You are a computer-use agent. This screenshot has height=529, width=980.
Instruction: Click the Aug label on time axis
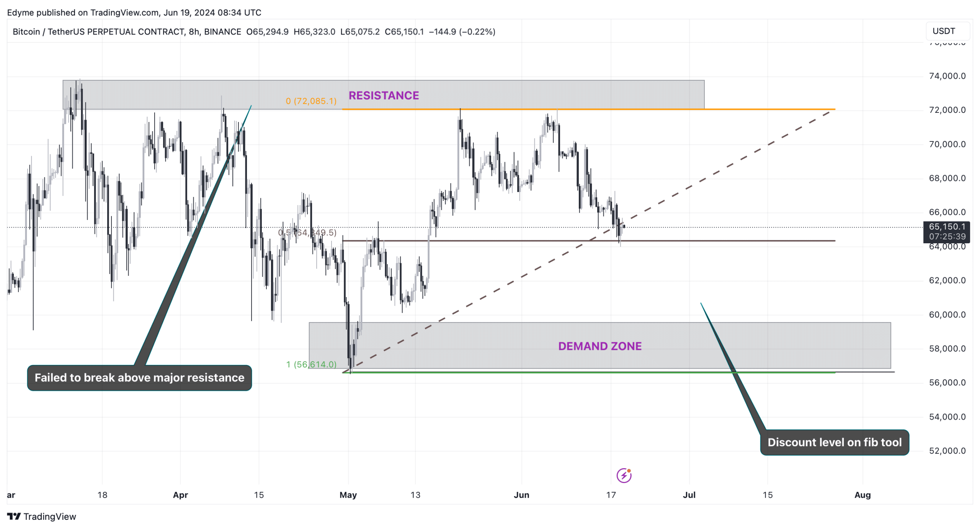point(862,495)
